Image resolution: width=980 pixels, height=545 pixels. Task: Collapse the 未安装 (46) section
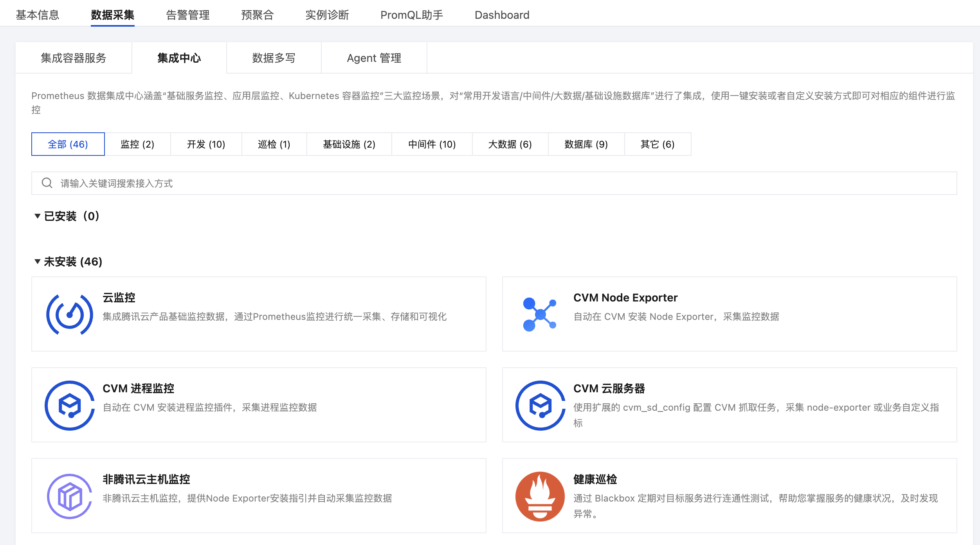[x=38, y=261]
